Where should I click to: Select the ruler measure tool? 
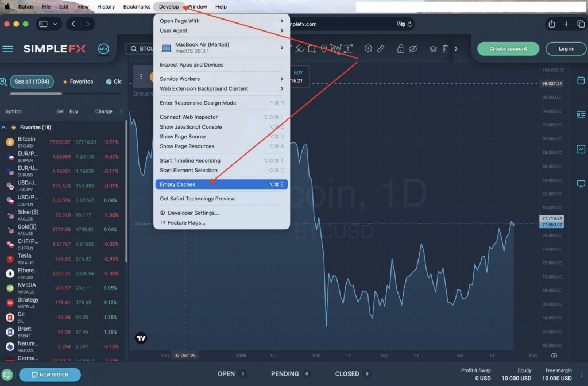pos(380,49)
